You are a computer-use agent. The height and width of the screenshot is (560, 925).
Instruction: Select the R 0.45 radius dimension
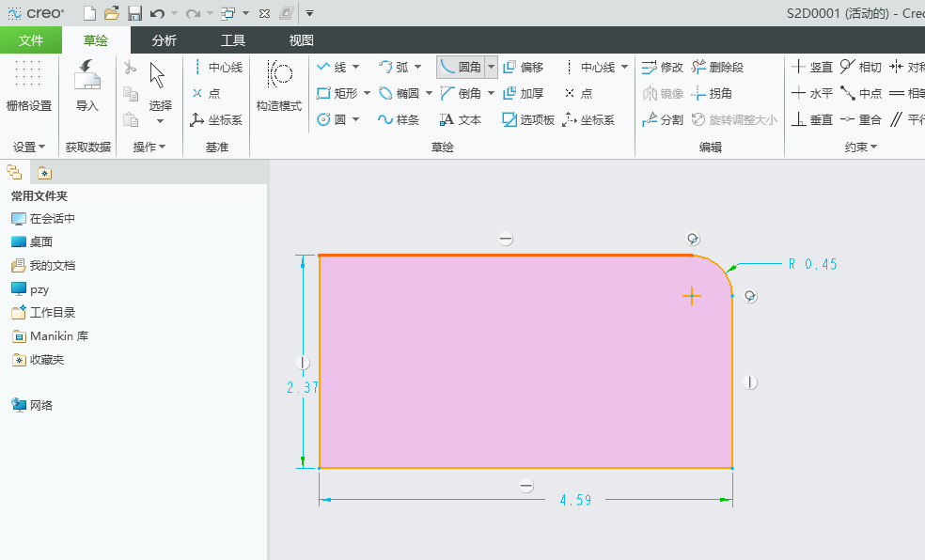coord(813,264)
